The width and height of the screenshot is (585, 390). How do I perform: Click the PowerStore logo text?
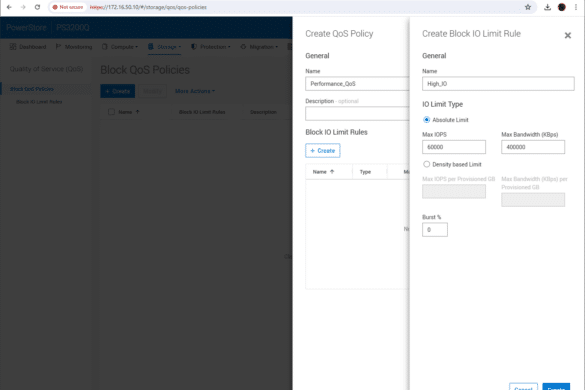pos(26,28)
